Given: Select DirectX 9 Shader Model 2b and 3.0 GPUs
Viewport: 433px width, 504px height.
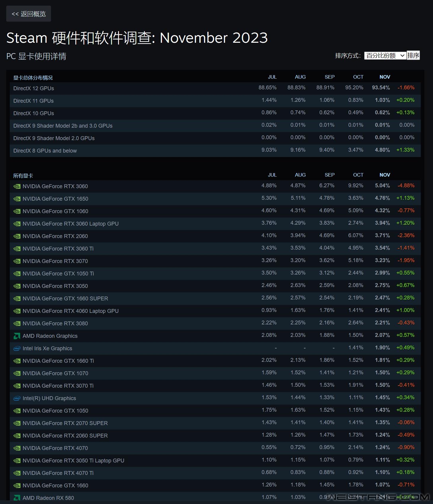Looking at the screenshot, I should click(63, 126).
